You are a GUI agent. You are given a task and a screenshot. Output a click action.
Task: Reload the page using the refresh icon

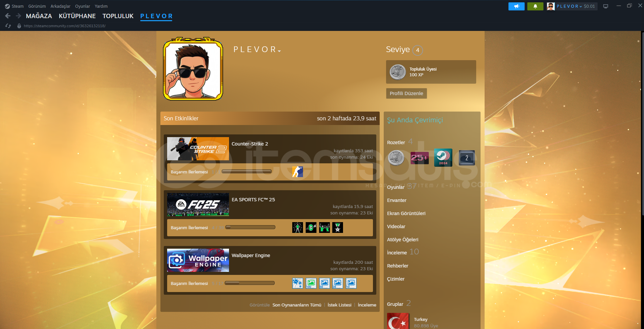(x=8, y=26)
